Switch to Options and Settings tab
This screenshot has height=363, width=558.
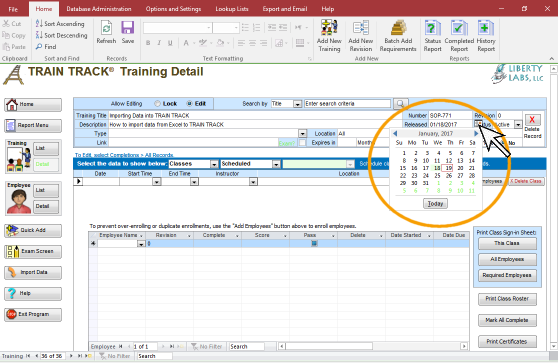[x=173, y=9]
